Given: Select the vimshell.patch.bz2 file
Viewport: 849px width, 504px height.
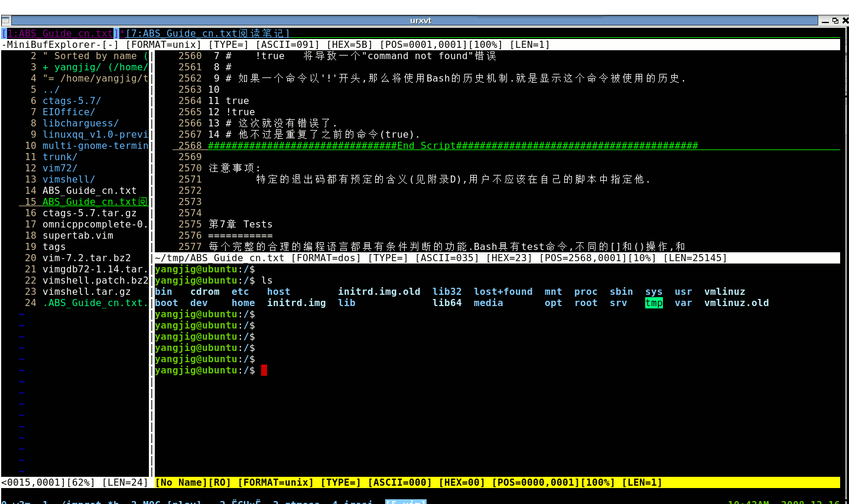Looking at the screenshot, I should pyautogui.click(x=95, y=280).
